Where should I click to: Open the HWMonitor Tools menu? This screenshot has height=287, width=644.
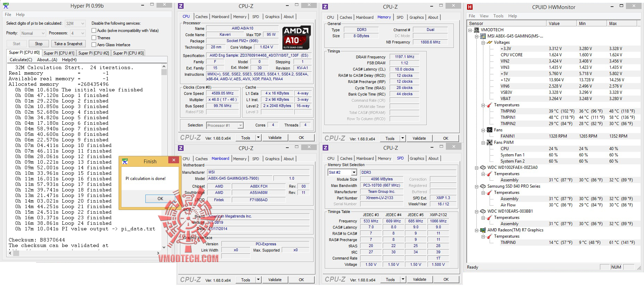coord(498,16)
